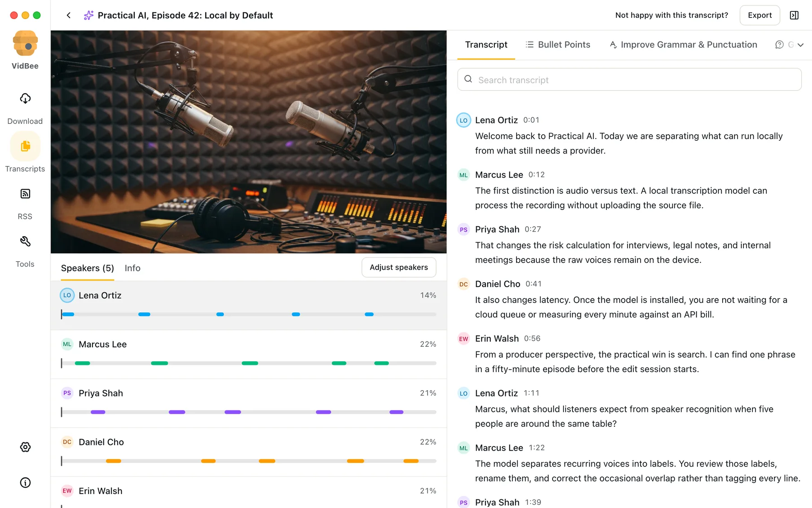Screen dimensions: 812x508
Task: Open the Download section in sidebar
Action: coord(25,107)
